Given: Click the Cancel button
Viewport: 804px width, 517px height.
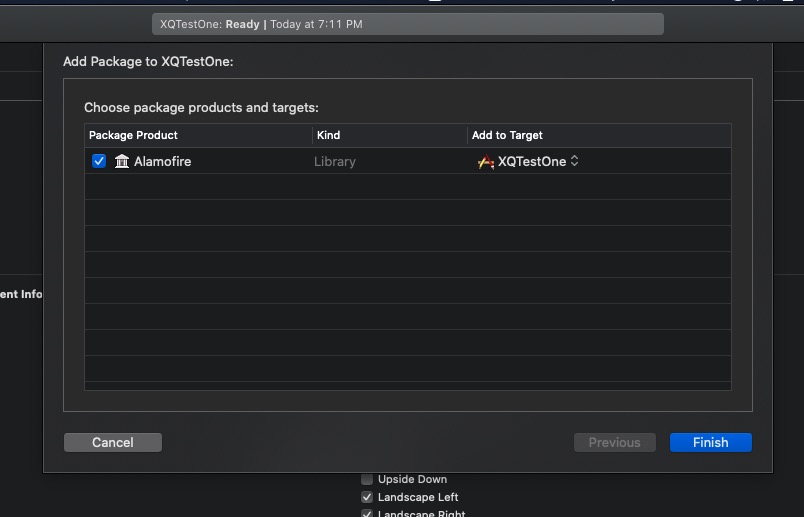Looking at the screenshot, I should point(113,443).
